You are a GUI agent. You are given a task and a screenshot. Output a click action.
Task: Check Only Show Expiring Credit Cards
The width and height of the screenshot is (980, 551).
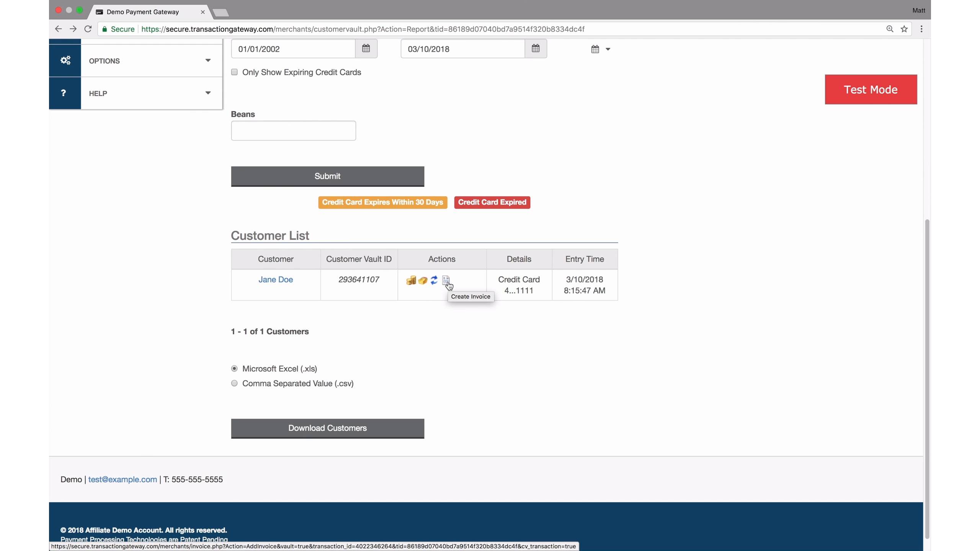pos(234,72)
